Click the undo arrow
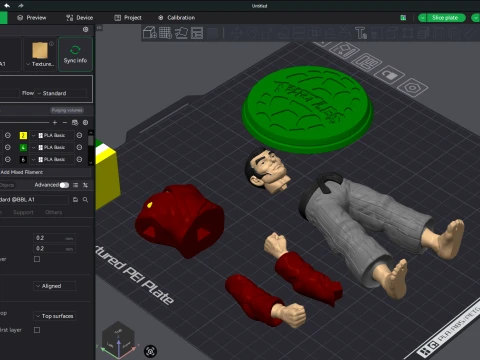Image resolution: width=480 pixels, height=360 pixels. click(x=7, y=5)
